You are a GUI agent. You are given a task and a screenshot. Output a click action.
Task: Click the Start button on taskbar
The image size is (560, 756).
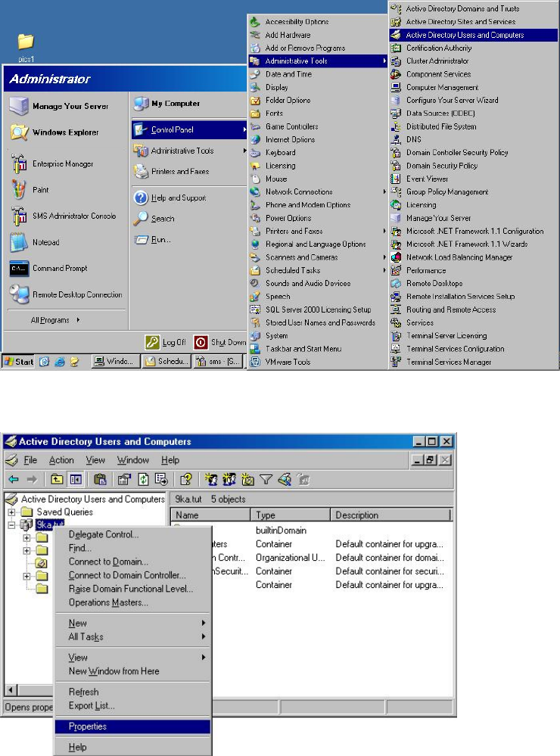click(18, 361)
